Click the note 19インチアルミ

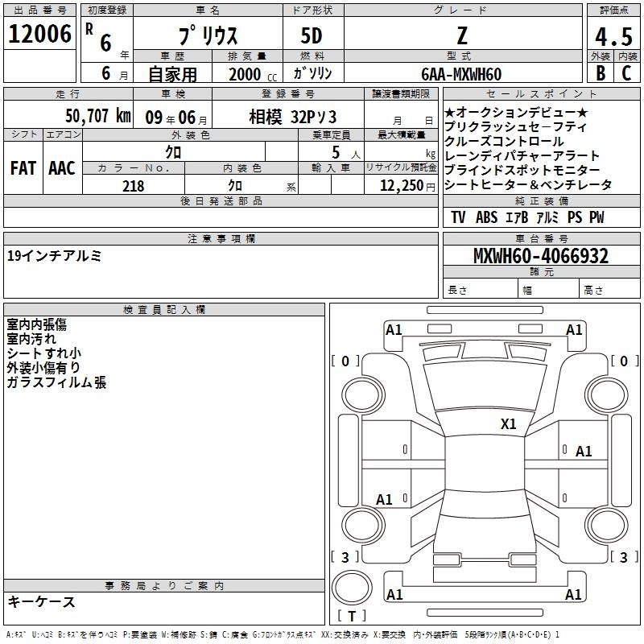click(54, 256)
